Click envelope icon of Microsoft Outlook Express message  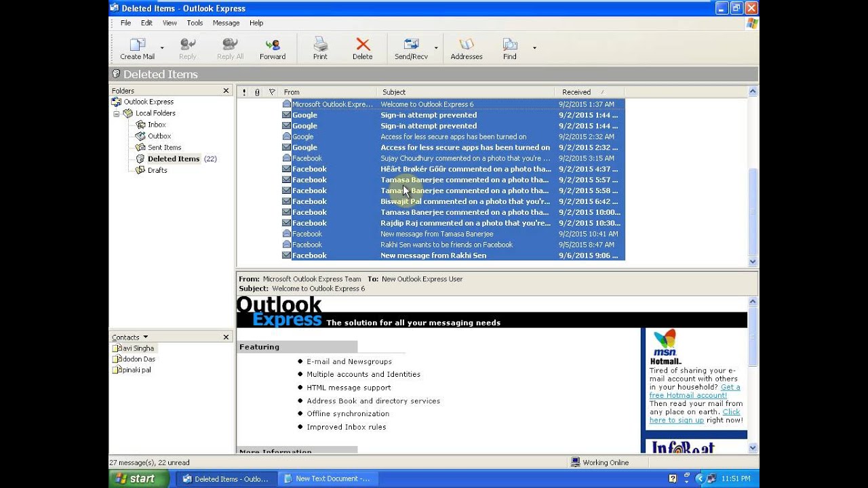click(x=286, y=104)
